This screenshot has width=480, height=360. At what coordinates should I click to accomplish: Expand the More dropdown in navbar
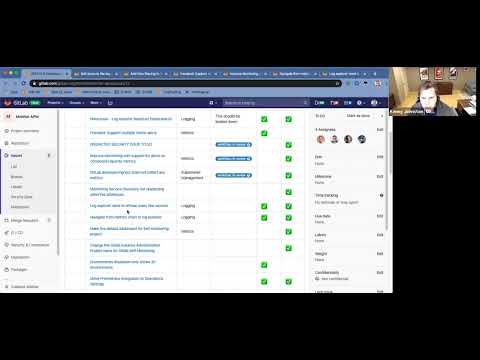[96, 103]
